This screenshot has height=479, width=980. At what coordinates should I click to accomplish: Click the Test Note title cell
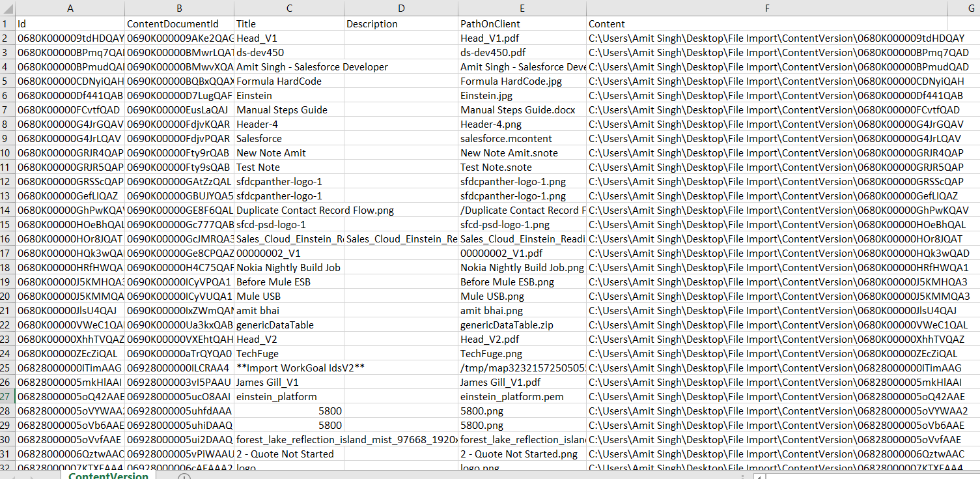click(288, 167)
